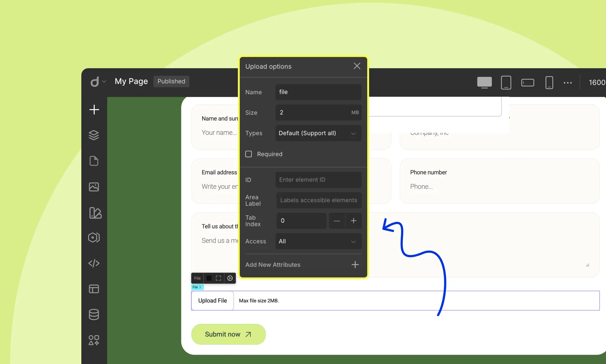Image resolution: width=606 pixels, height=364 pixels.
Task: Click the textarea resize handle corner
Action: [587, 265]
